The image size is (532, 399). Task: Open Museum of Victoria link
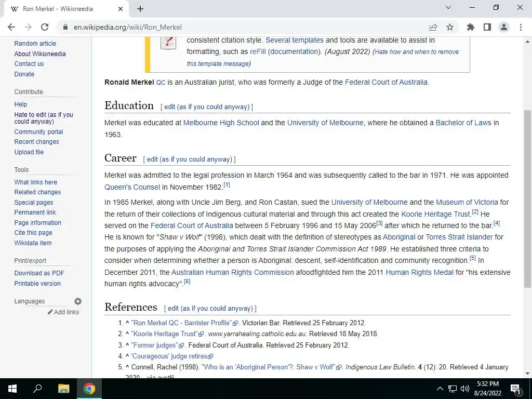click(x=467, y=202)
